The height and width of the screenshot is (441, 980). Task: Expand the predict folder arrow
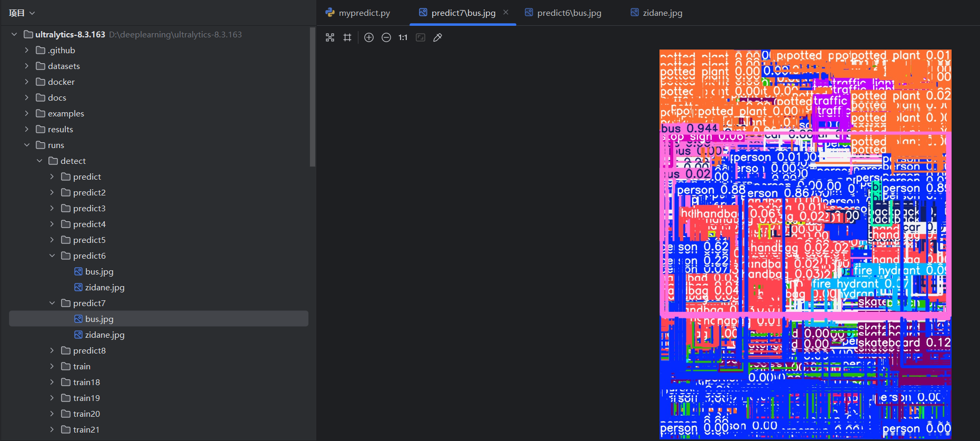click(52, 177)
